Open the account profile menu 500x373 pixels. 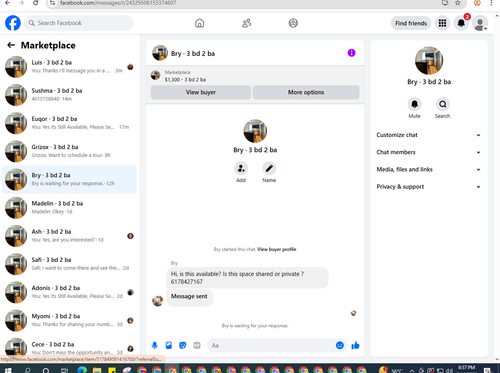pyautogui.click(x=480, y=23)
